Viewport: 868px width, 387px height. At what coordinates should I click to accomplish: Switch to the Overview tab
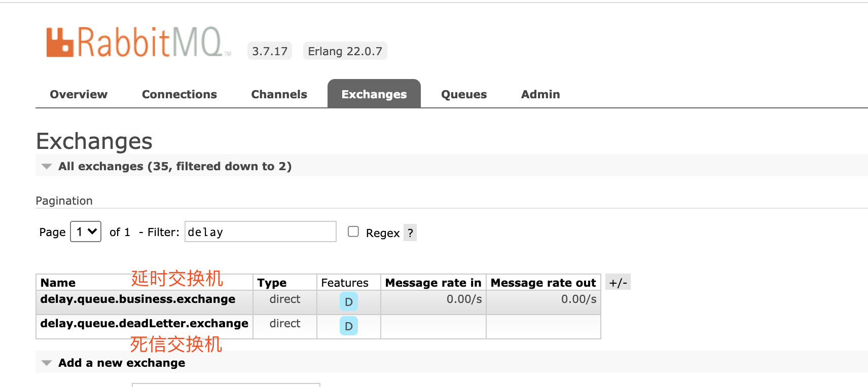tap(79, 94)
